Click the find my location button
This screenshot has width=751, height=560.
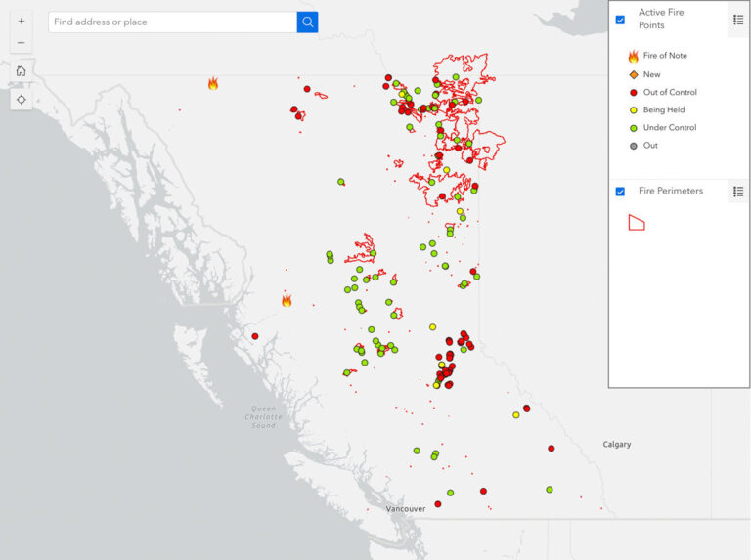21,99
